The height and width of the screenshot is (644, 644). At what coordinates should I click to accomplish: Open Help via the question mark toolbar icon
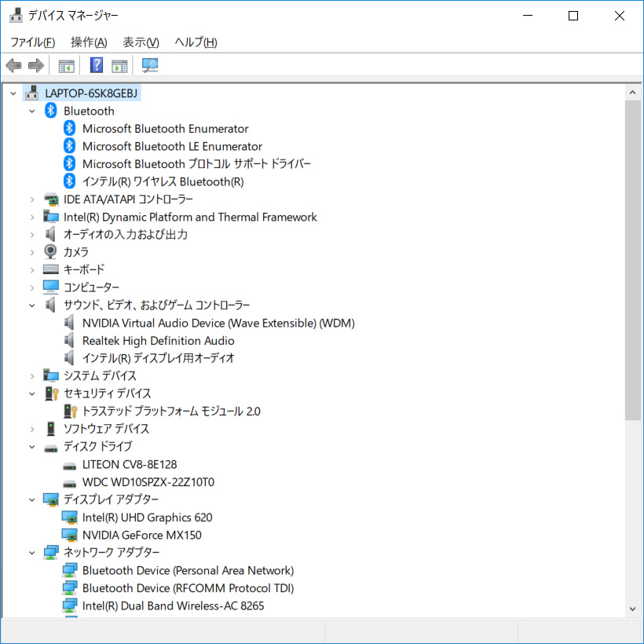(96, 65)
